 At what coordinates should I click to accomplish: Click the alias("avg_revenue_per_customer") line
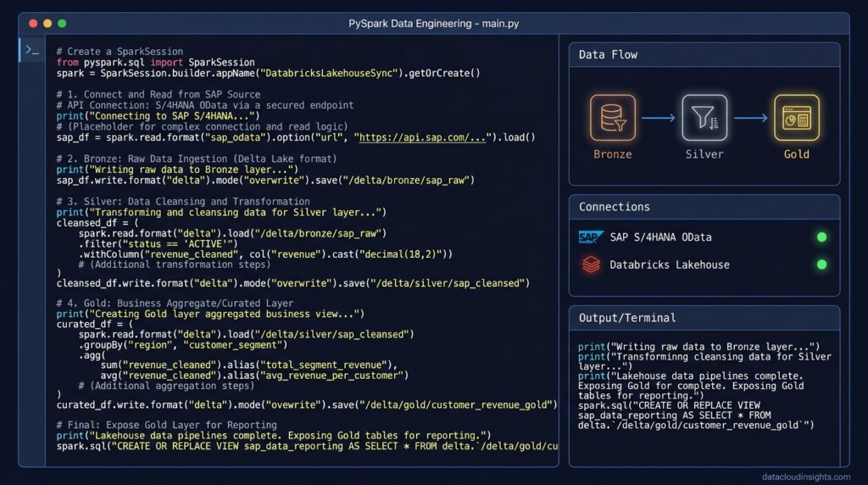pos(254,376)
